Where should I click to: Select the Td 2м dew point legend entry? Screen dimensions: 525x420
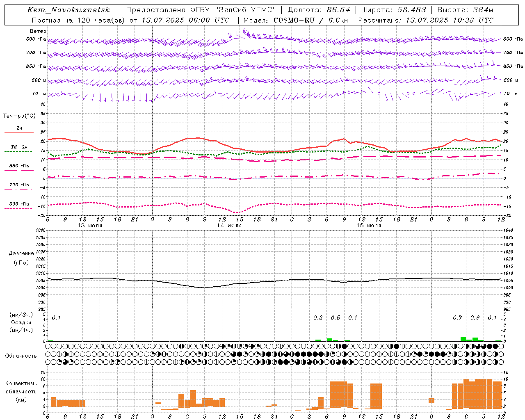tap(19, 147)
